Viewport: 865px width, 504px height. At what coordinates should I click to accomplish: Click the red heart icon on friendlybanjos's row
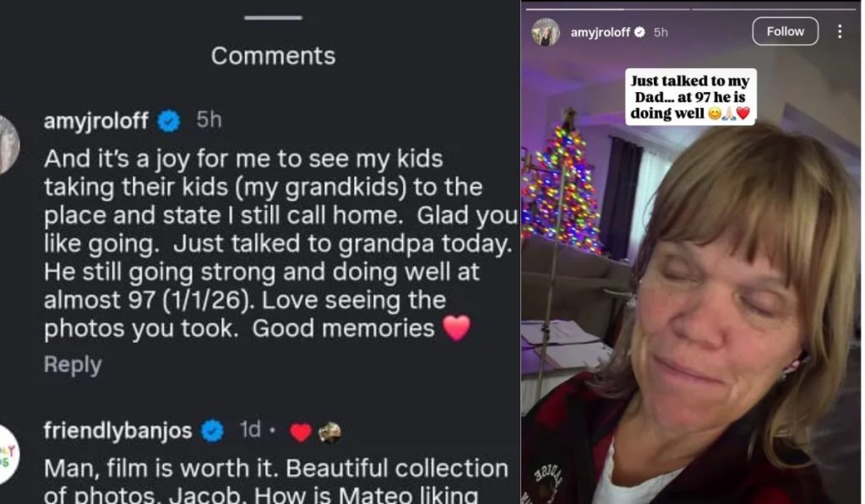pos(301,432)
